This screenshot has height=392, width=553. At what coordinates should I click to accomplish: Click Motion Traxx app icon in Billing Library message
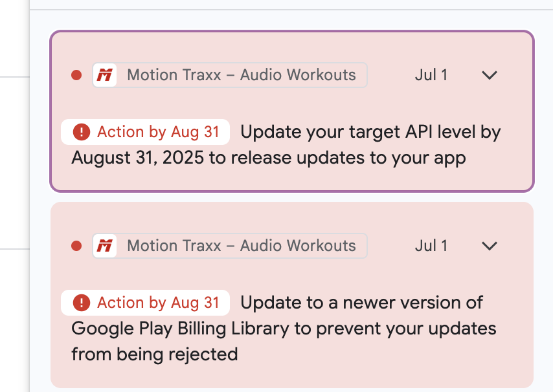(x=104, y=246)
